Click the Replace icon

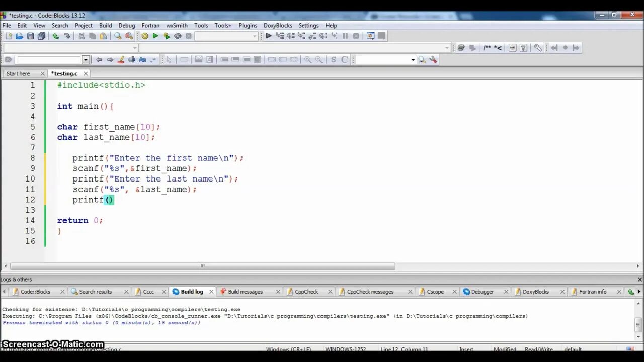point(129,36)
